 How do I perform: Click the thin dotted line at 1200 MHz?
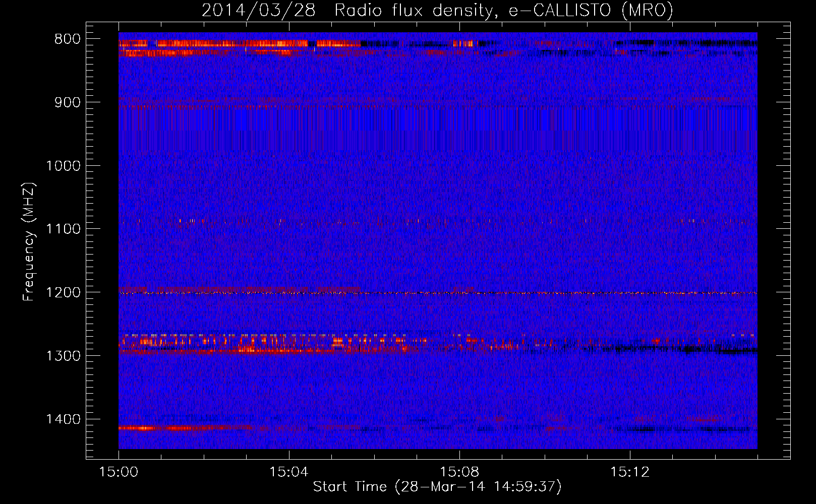point(438,293)
